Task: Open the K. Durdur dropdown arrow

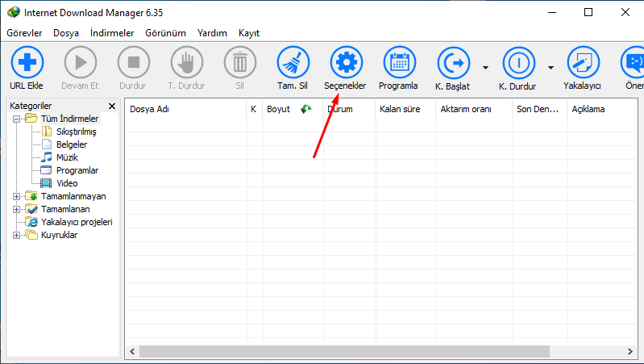Action: (551, 68)
